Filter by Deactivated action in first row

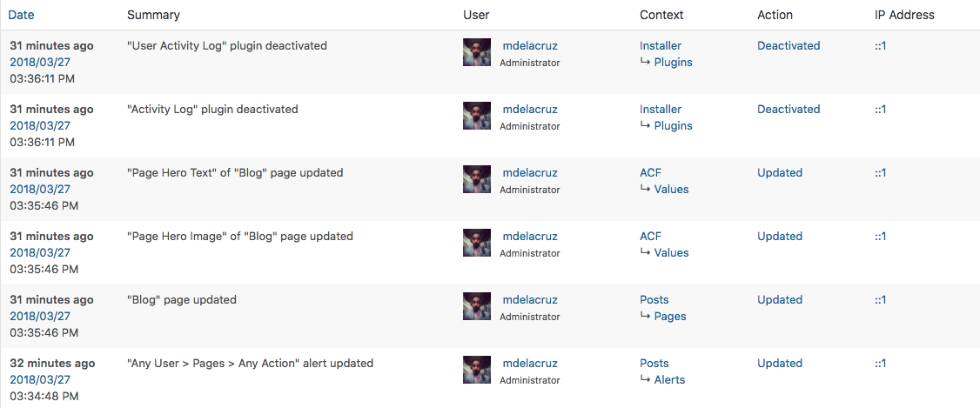tap(789, 45)
